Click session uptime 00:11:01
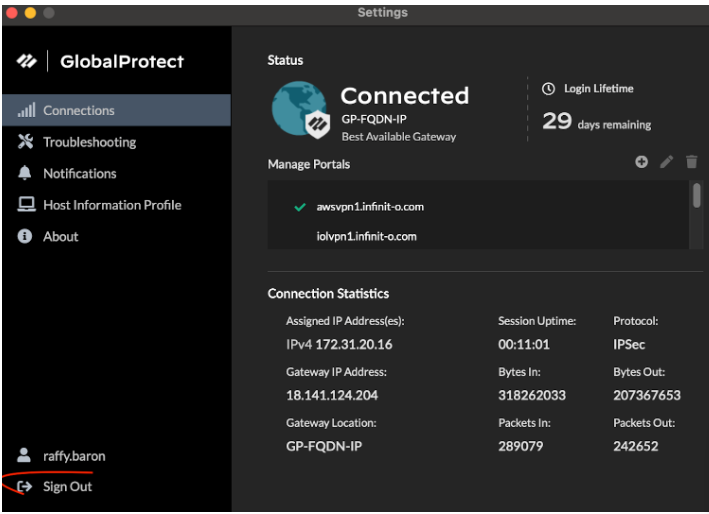This screenshot has height=514, width=709. (524, 344)
